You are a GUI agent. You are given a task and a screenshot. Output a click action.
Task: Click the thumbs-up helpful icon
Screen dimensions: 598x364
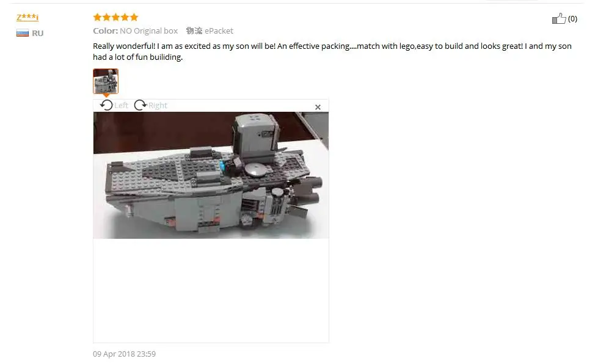click(x=559, y=19)
